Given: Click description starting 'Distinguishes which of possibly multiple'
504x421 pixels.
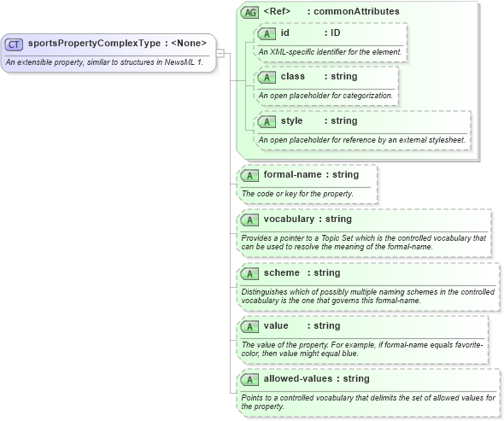Looking at the screenshot, I should 367,296.
